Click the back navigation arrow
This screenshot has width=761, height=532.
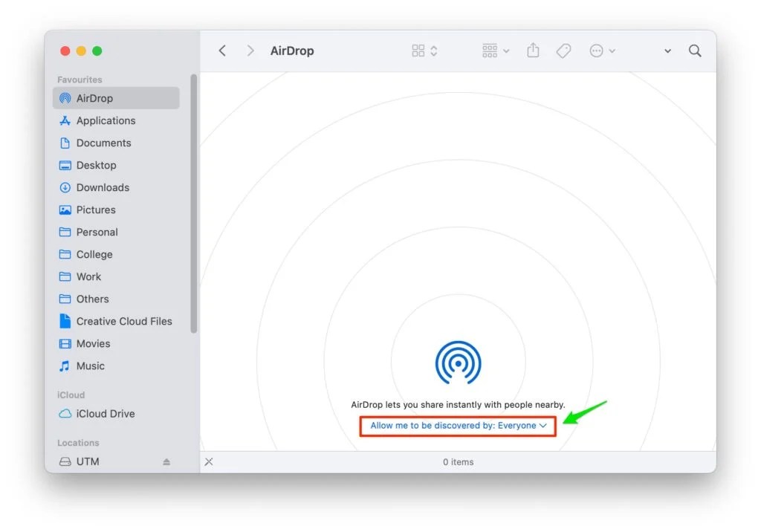point(222,50)
